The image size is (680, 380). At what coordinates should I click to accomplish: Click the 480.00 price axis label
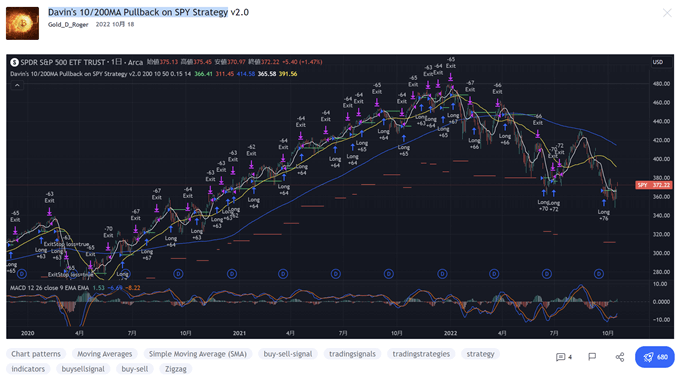[661, 84]
